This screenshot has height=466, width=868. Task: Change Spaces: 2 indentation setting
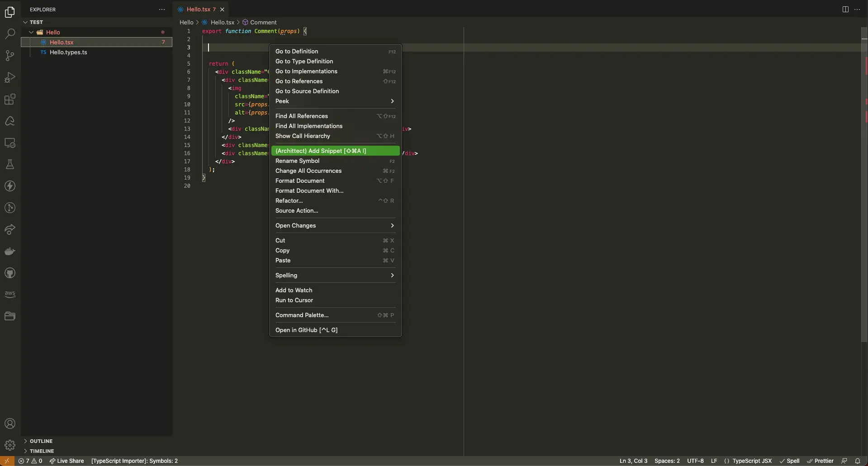pos(667,461)
